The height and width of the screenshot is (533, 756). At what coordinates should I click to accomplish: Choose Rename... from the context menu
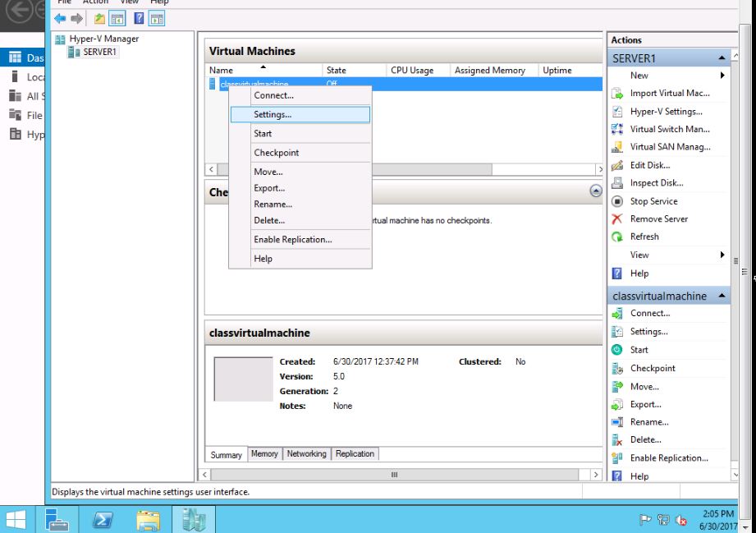[300, 204]
